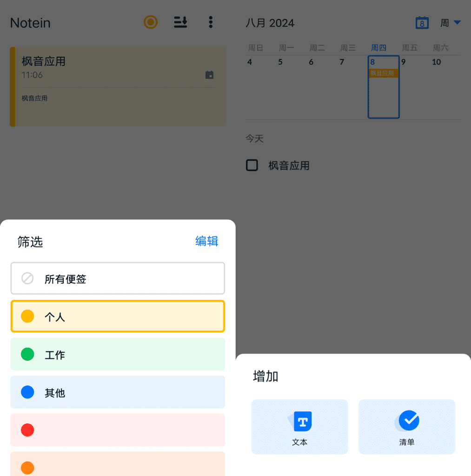Select the unnamed red category row

(118, 430)
